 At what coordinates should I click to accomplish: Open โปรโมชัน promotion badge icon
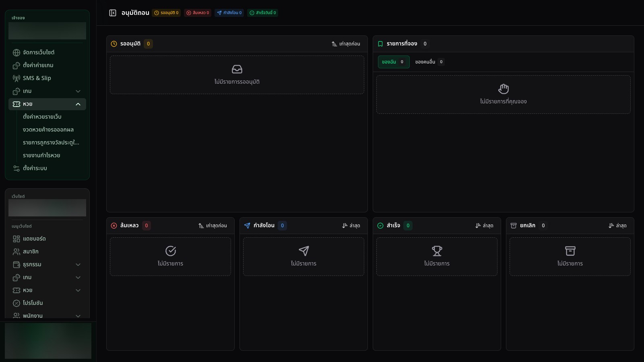(x=17, y=303)
